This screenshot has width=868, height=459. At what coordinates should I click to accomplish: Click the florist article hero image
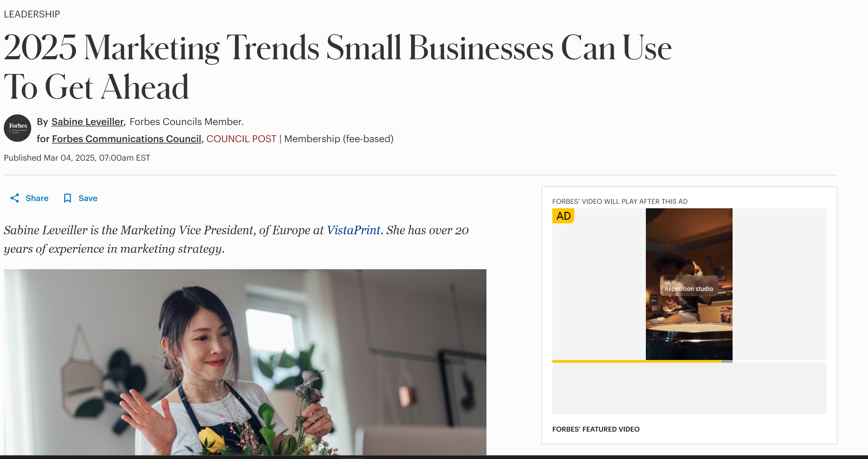click(245, 362)
